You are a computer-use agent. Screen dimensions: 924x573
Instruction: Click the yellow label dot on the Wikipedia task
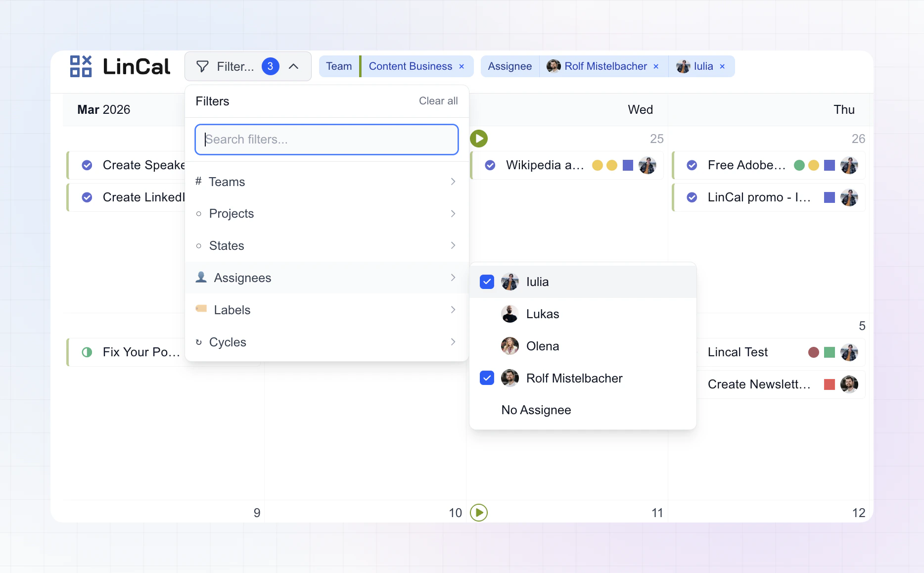click(598, 165)
